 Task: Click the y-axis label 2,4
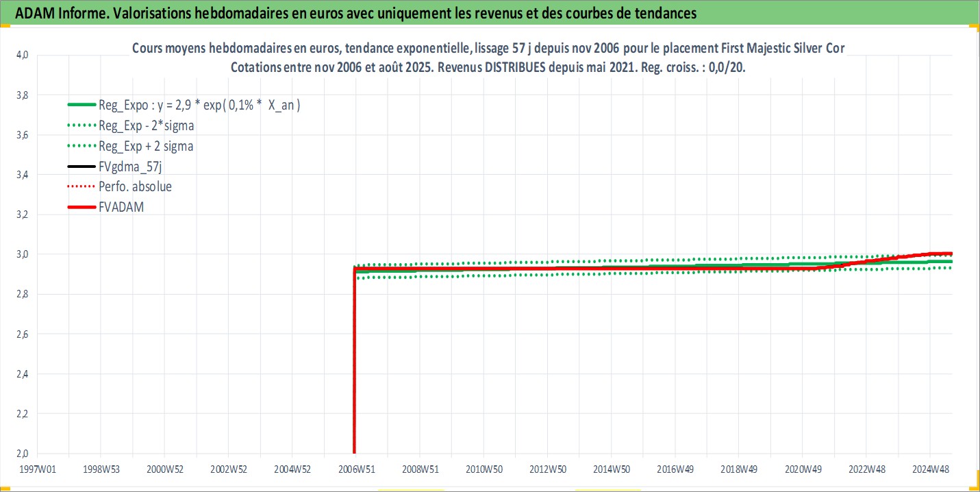[21, 373]
